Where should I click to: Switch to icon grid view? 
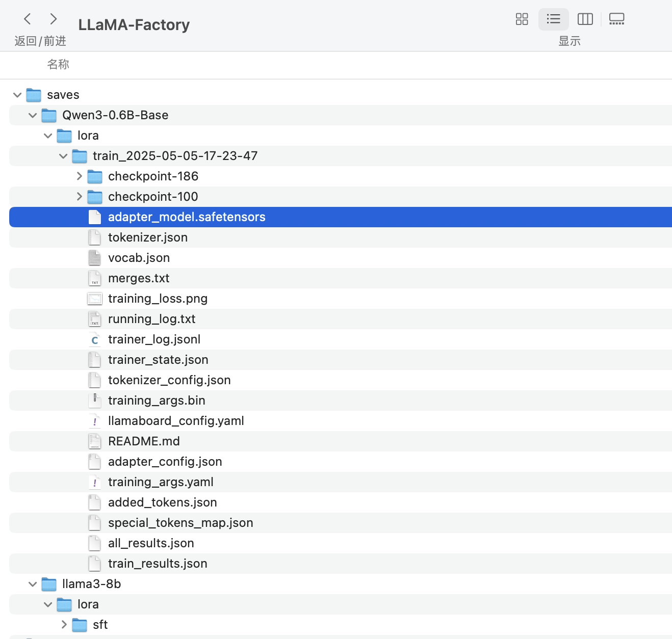[522, 19]
